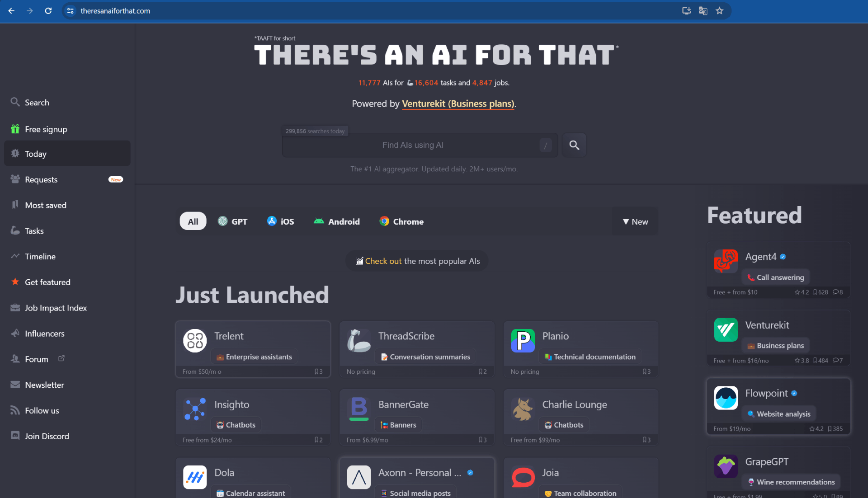Open the Forum external link

coord(37,359)
